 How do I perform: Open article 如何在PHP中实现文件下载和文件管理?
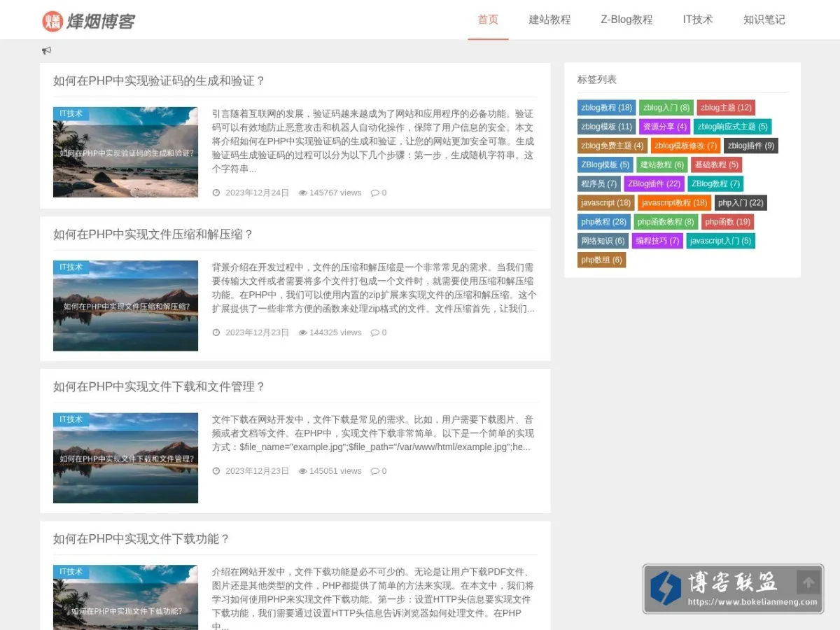point(159,386)
